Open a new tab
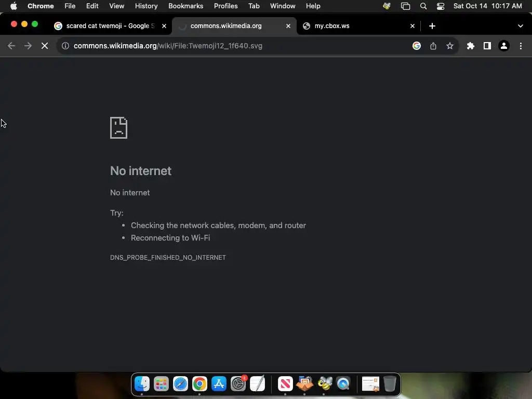Screen dimensions: 532x399 432,26
